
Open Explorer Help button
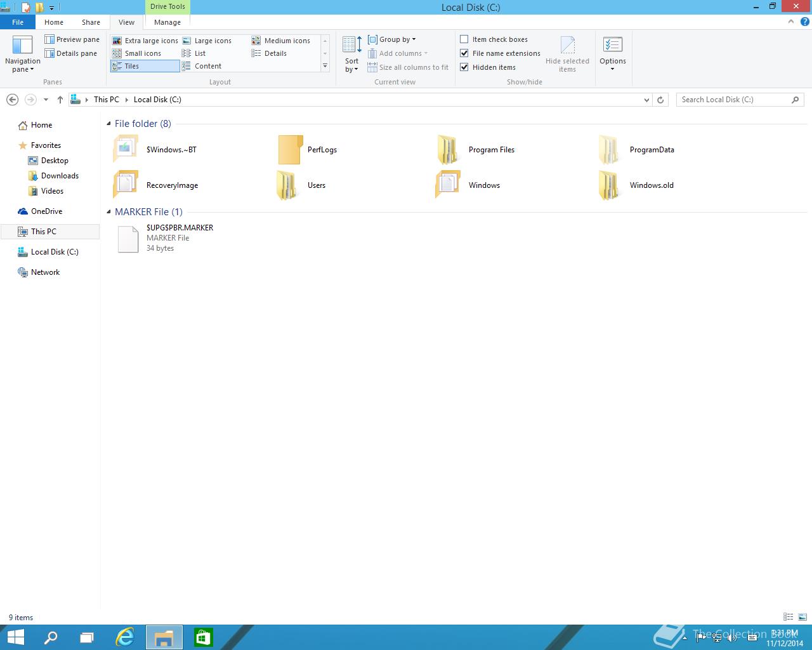pyautogui.click(x=806, y=22)
